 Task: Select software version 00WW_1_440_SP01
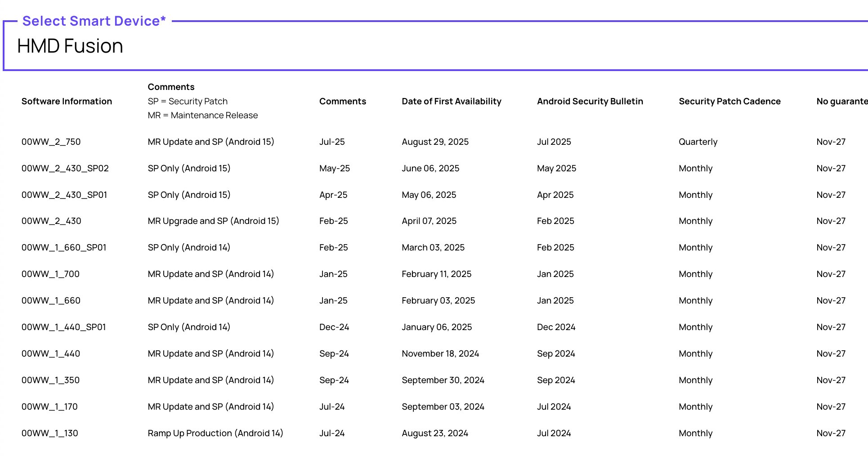[64, 327]
